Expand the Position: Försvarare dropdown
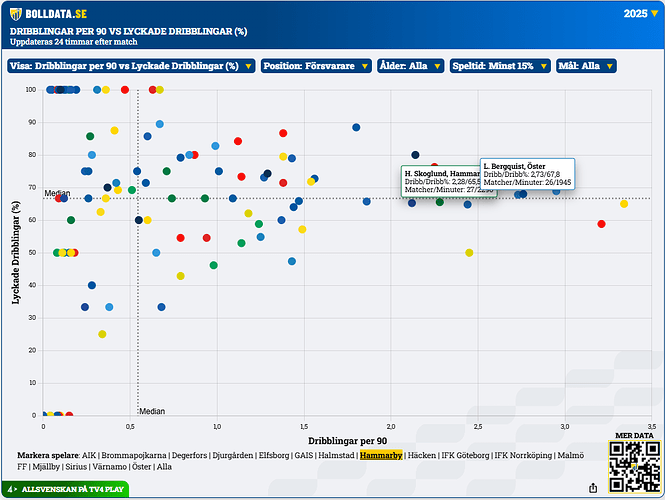 322,66
